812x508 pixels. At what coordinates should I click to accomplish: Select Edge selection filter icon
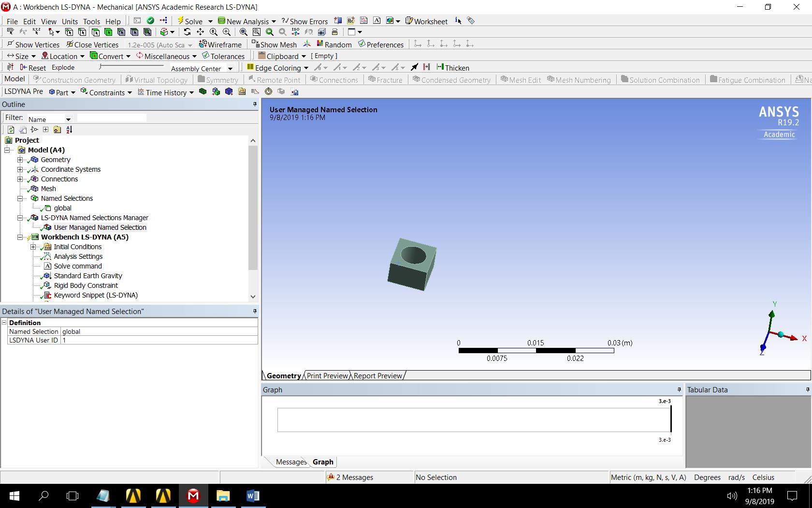pyautogui.click(x=82, y=32)
